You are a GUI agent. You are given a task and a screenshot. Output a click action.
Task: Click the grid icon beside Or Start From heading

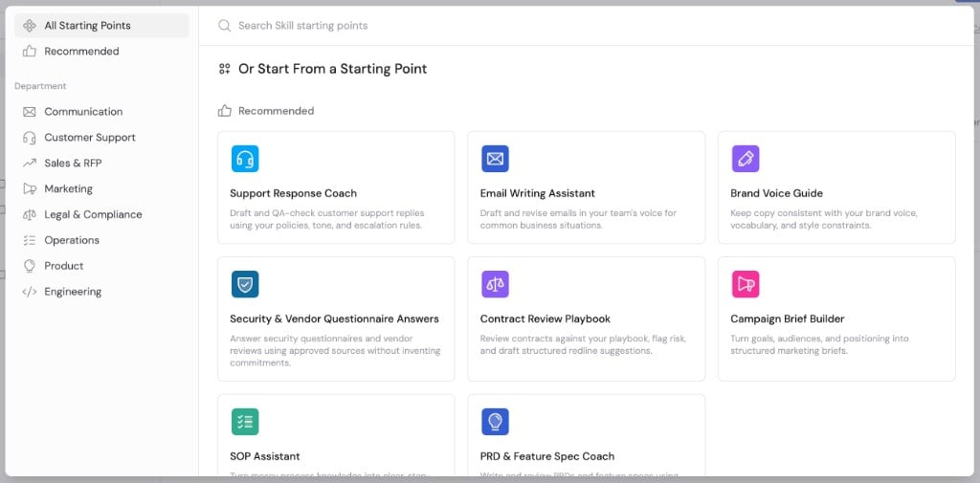(224, 69)
